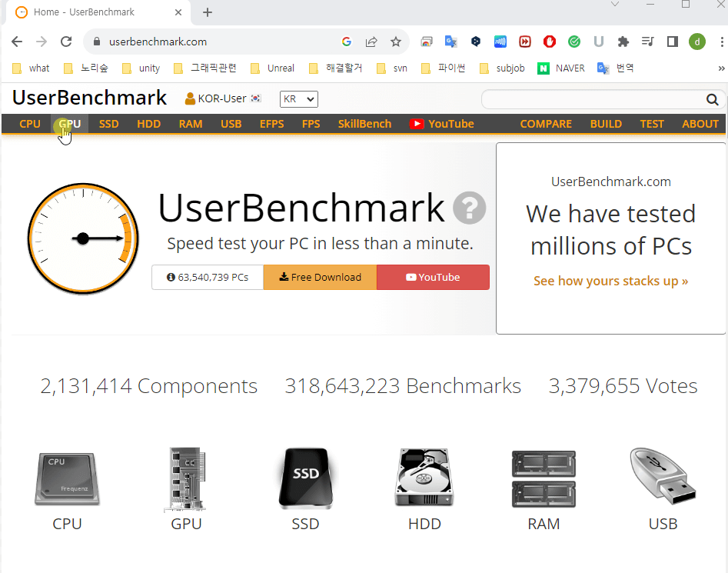Open the 파이썬 bookmarks folder

pos(443,68)
